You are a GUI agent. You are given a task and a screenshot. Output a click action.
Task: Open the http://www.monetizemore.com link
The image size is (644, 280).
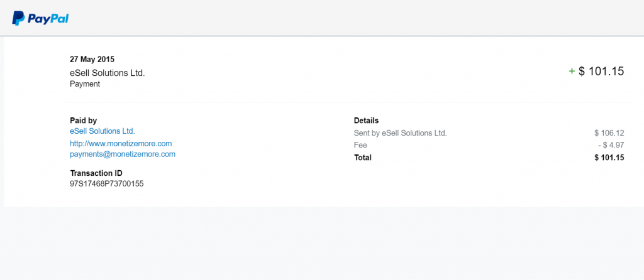(x=121, y=144)
